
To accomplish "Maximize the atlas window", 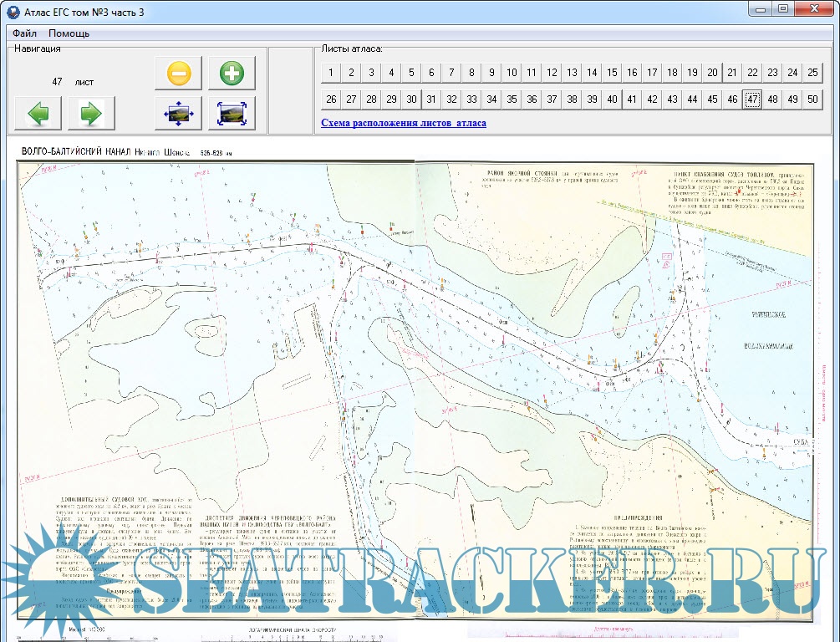I will 783,8.
